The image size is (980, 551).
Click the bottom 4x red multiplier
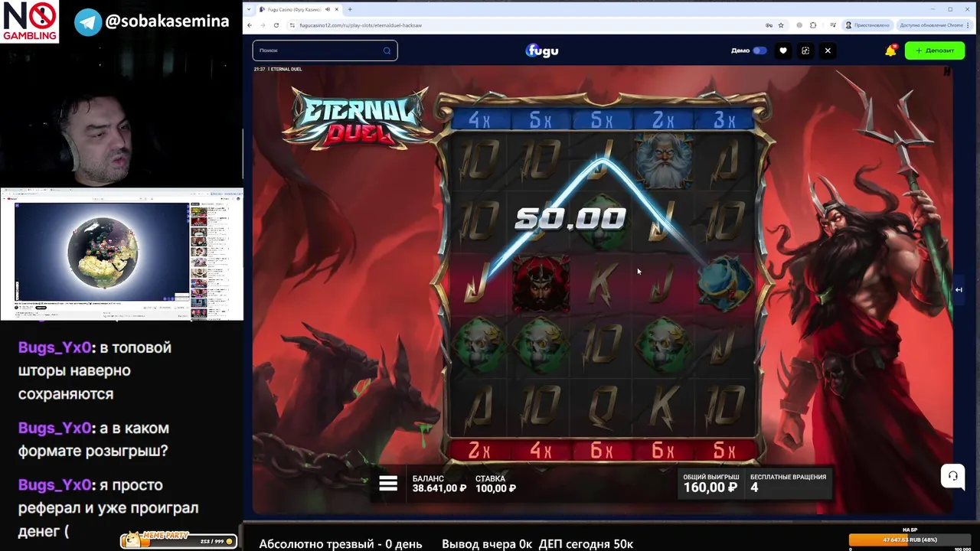tap(541, 451)
